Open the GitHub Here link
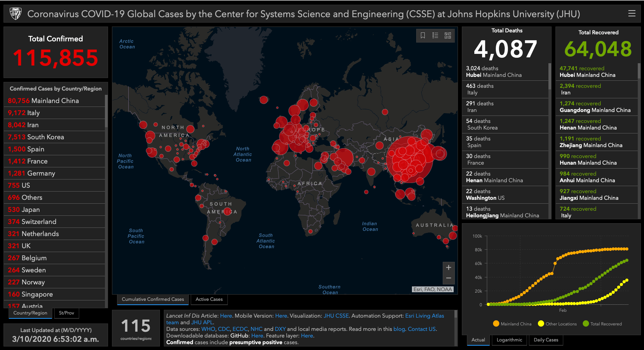The height and width of the screenshot is (350, 644). 257,336
